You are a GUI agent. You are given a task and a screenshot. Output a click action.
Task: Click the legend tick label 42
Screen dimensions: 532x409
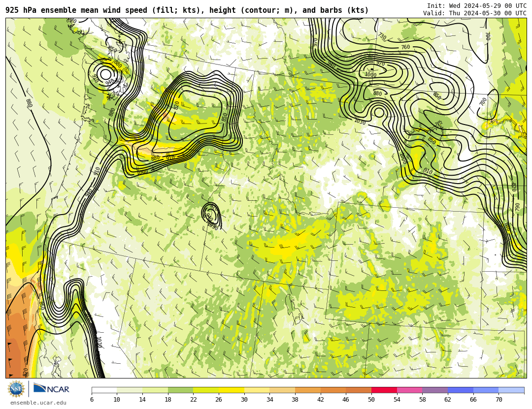(320, 400)
